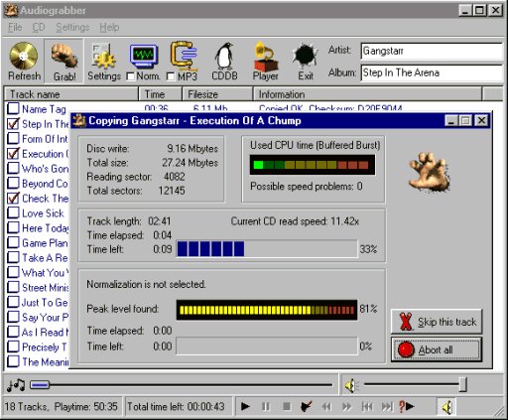Click the Total time left status text

point(176,406)
